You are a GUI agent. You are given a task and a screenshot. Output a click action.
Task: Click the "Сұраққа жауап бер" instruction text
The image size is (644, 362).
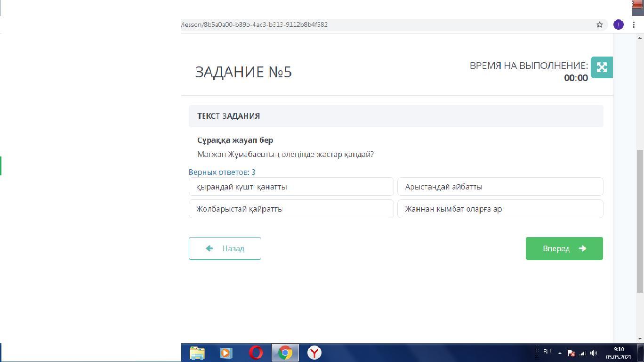click(x=235, y=140)
